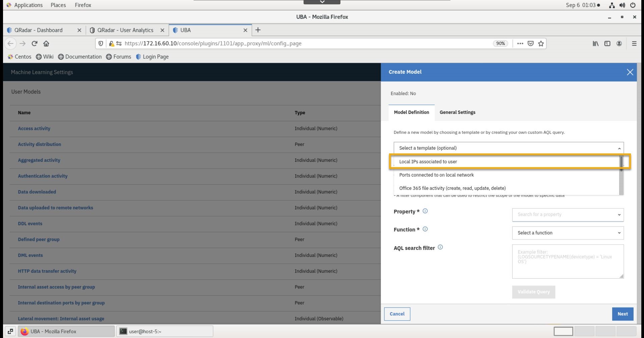644x338 pixels.
Task: Open the Search for a property dropdown
Action: [x=568, y=215]
